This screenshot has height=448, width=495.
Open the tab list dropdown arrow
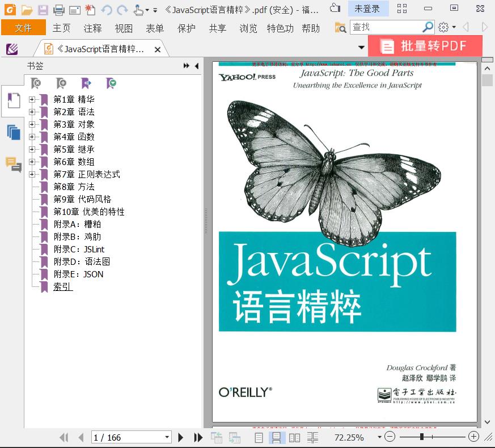[361, 48]
